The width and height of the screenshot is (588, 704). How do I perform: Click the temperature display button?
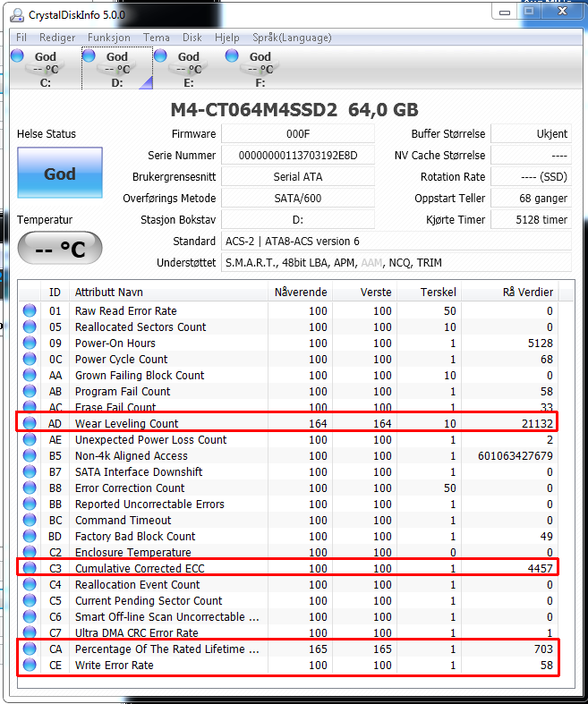click(x=60, y=248)
